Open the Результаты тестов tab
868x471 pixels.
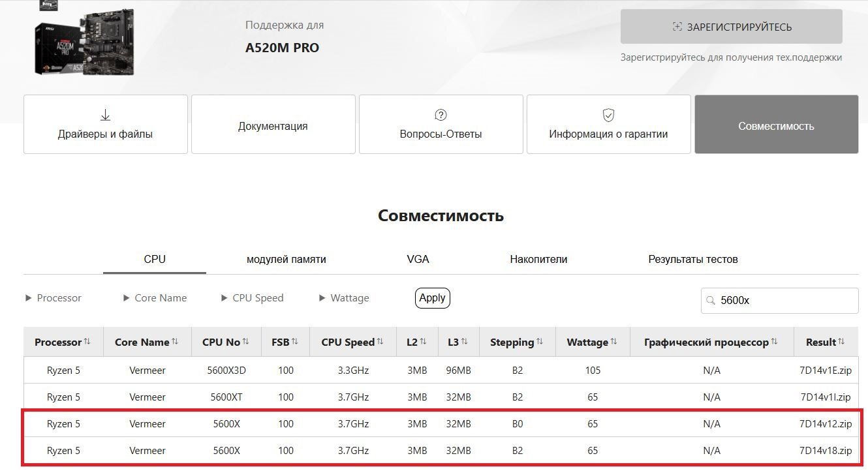click(693, 259)
